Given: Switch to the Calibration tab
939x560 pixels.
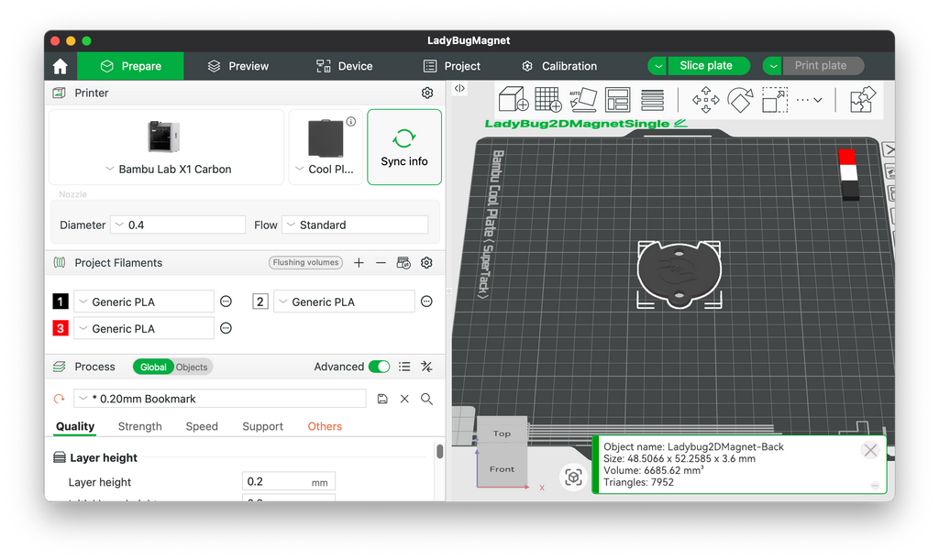Looking at the screenshot, I should tap(559, 66).
